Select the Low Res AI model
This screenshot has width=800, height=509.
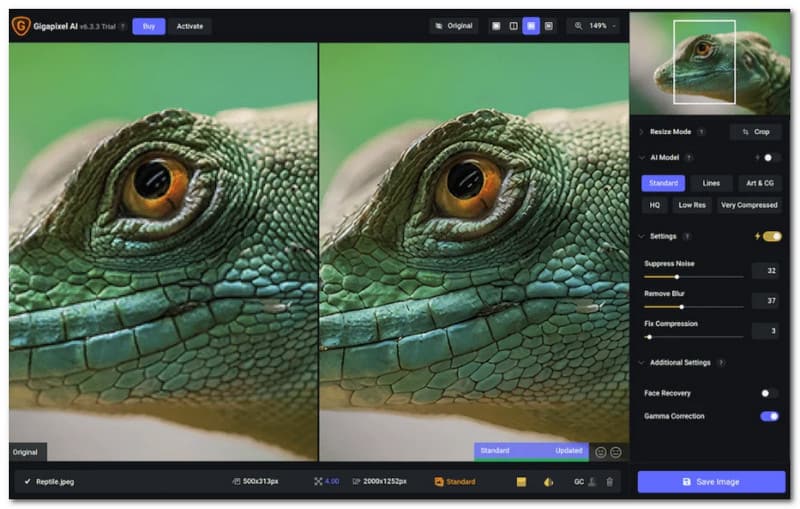692,205
